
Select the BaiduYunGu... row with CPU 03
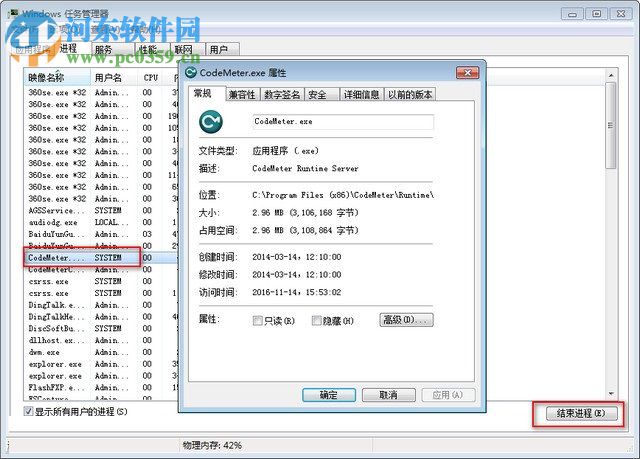pyautogui.click(x=101, y=234)
